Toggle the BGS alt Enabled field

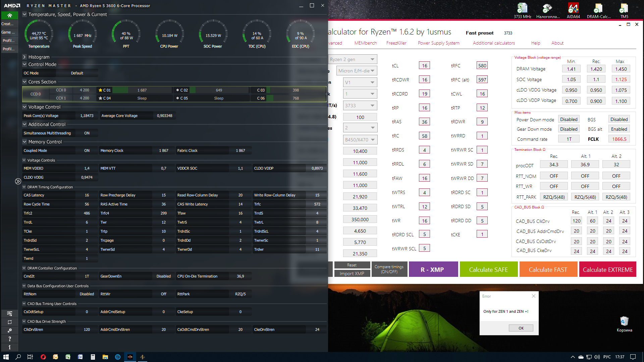[619, 129]
